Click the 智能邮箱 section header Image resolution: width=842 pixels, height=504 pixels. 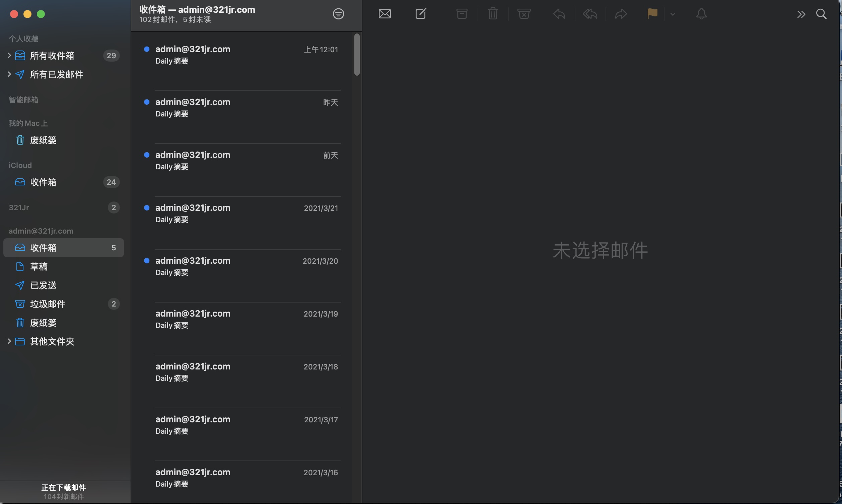[x=23, y=100]
